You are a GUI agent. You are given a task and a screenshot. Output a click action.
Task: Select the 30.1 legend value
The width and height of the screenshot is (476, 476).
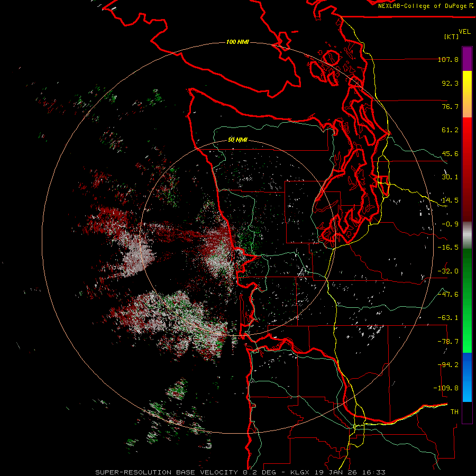(450, 177)
